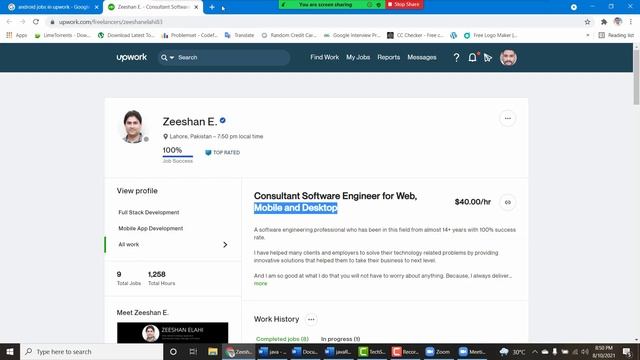
Task: Open the Reading list
Action: pyautogui.click(x=616, y=35)
